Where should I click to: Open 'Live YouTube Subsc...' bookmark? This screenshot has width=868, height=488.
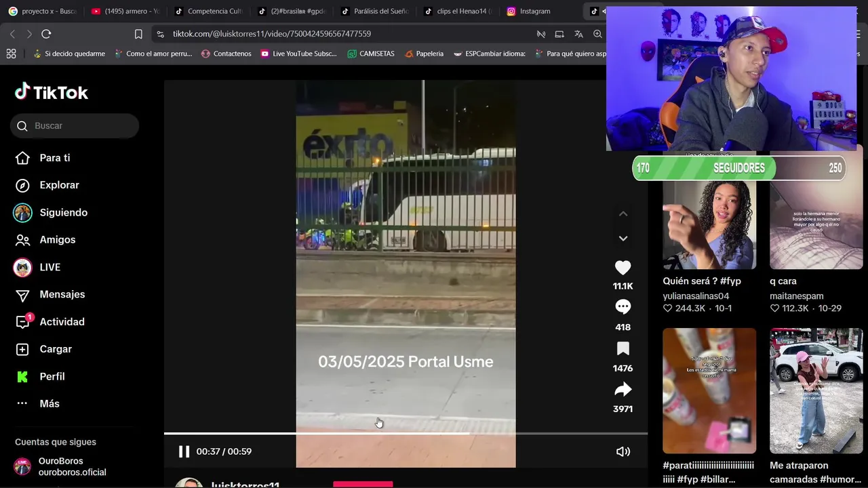(298, 54)
